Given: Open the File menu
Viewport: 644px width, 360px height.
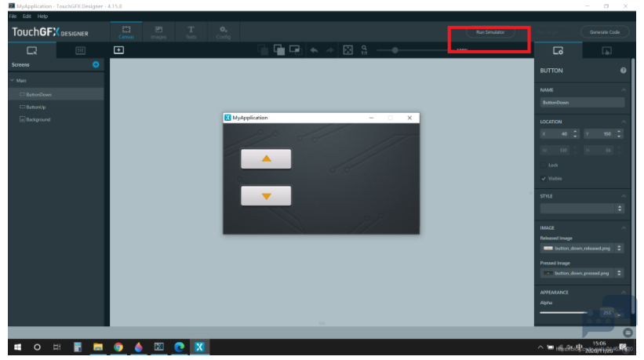Looking at the screenshot, I should [x=13, y=16].
